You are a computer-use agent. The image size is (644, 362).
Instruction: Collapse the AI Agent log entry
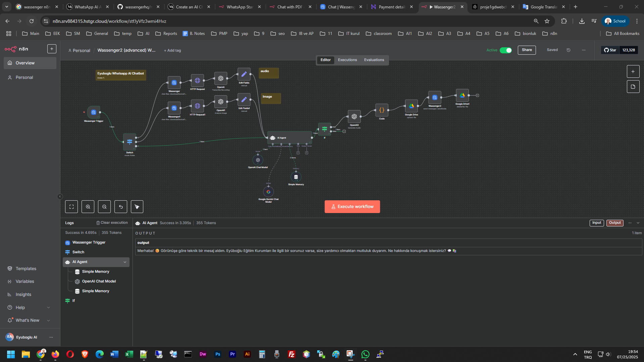click(x=125, y=262)
